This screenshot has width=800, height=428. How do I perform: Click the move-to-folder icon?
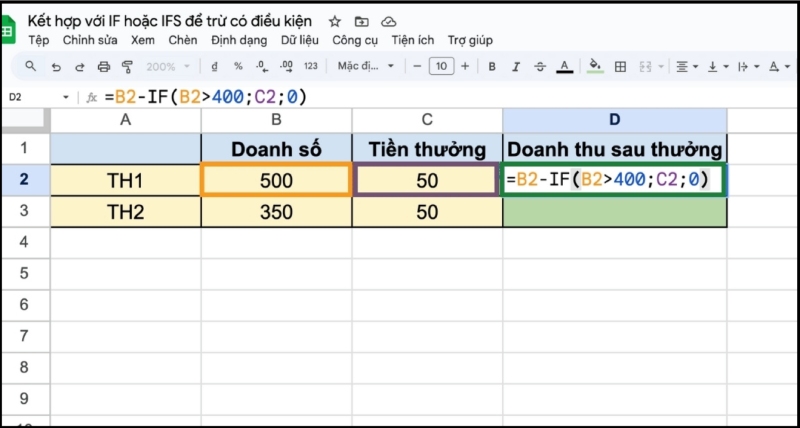pos(362,21)
